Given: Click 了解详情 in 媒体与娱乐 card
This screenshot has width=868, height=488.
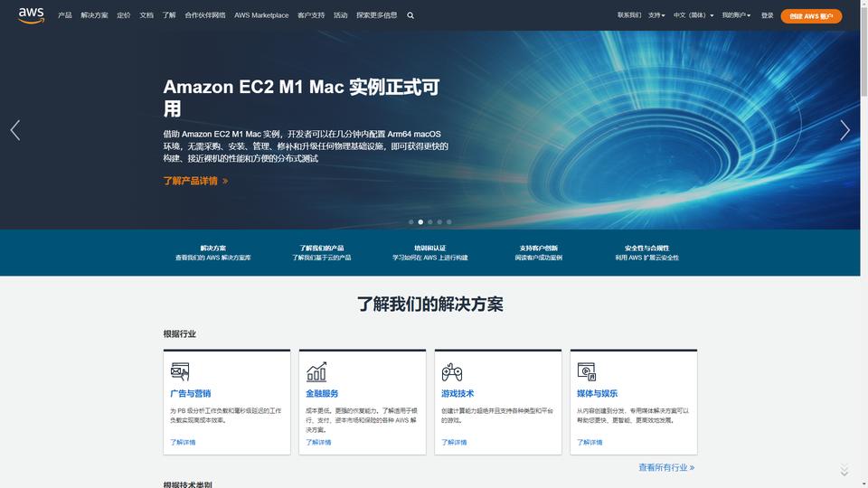Looking at the screenshot, I should pos(590,442).
